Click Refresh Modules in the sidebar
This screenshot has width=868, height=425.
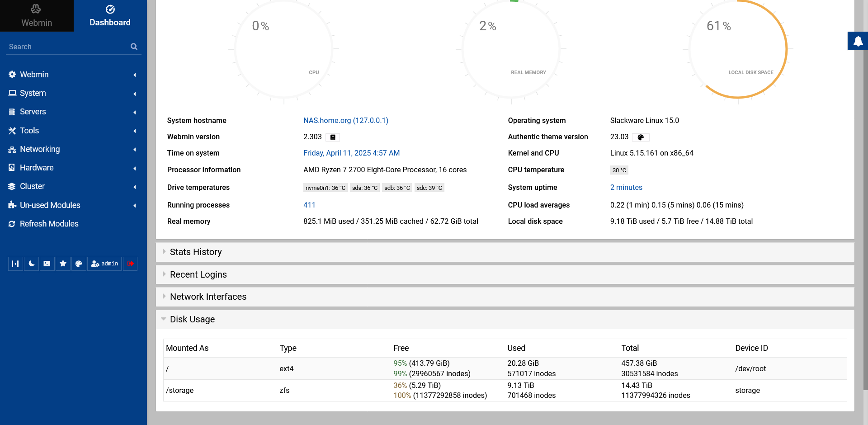(x=49, y=224)
